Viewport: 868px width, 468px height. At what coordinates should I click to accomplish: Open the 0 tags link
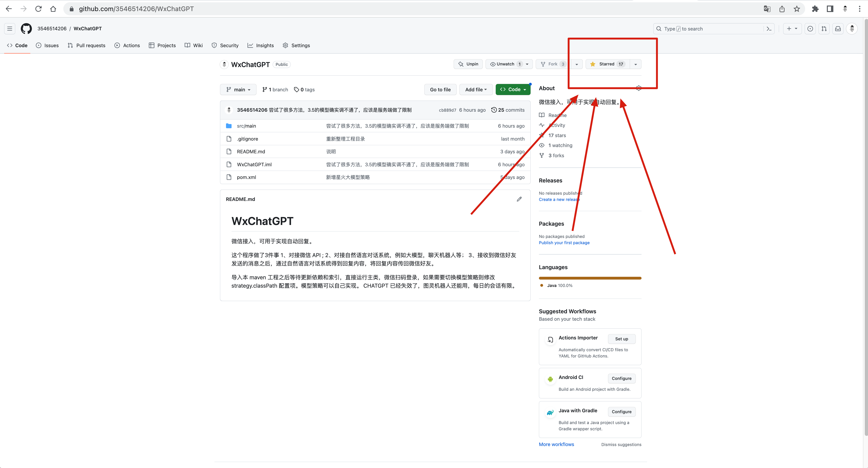tap(304, 89)
